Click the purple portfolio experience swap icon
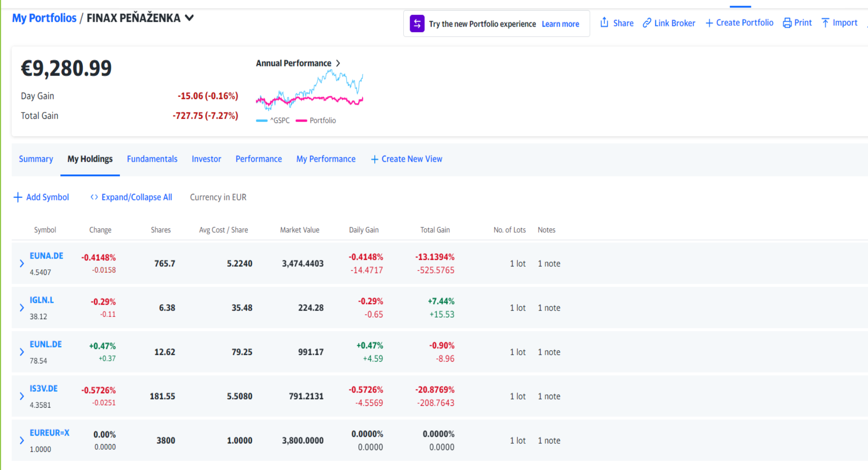Viewport: 868px width, 470px height. coord(417,23)
